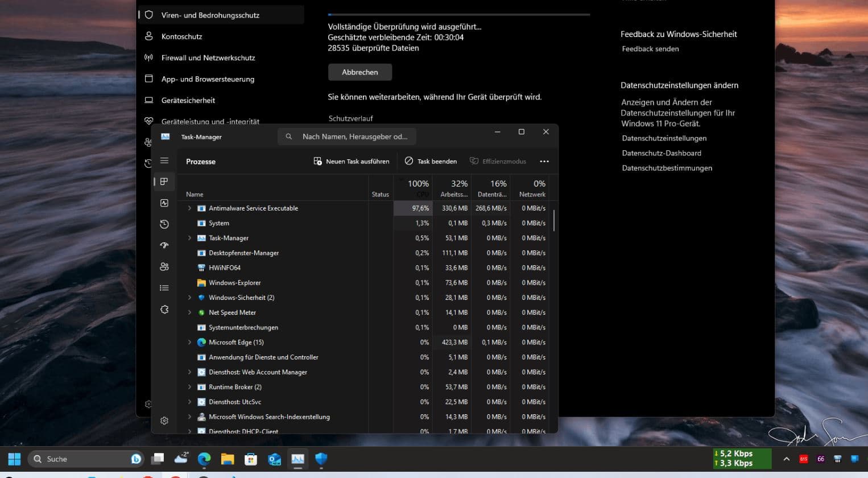Open Datenschutzbestimmungen link

point(667,168)
